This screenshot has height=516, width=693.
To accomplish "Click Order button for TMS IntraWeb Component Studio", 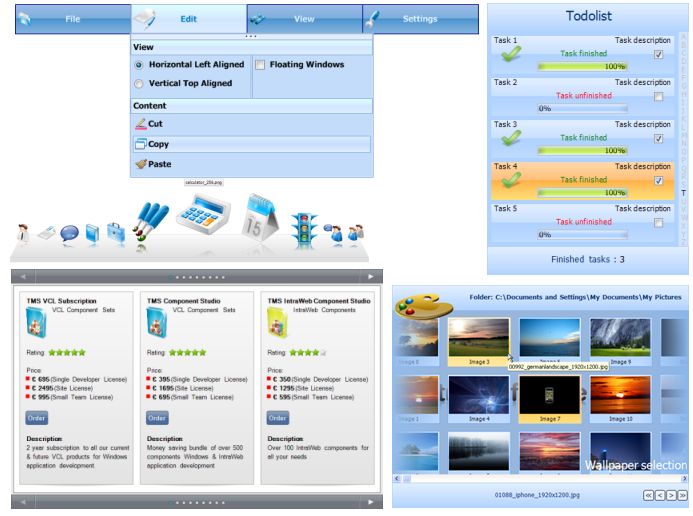I will (277, 418).
